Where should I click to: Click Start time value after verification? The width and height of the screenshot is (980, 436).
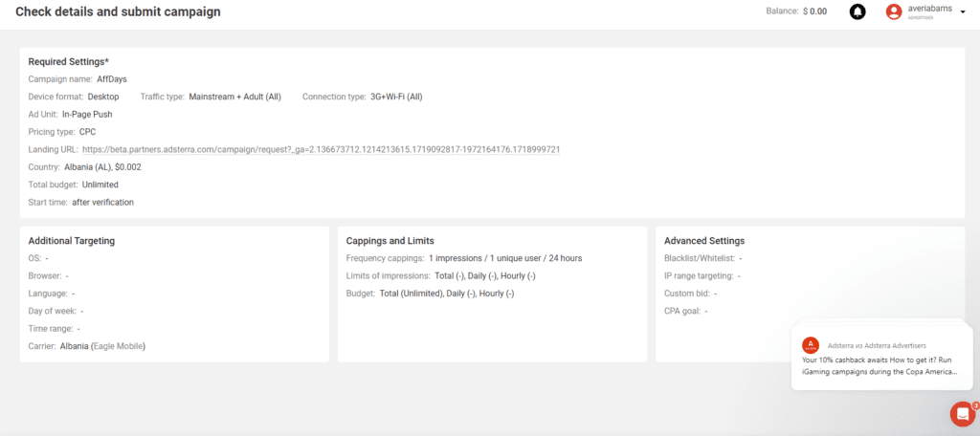click(x=102, y=203)
